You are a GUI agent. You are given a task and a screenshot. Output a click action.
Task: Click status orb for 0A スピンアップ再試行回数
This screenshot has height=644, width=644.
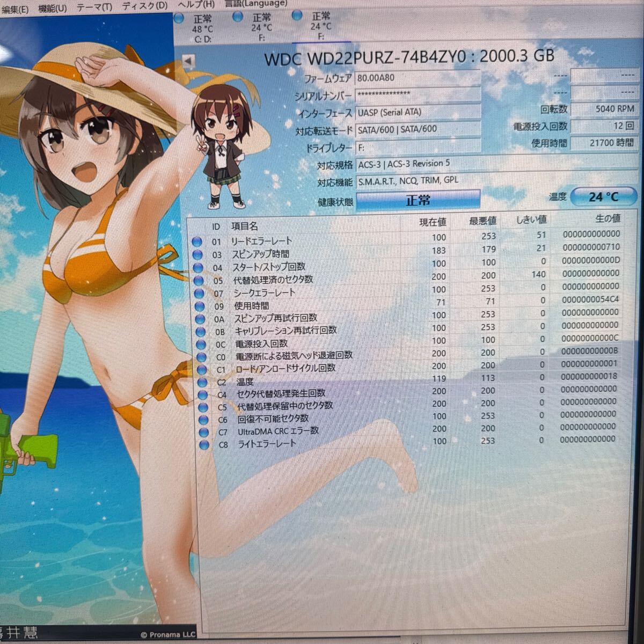200,319
